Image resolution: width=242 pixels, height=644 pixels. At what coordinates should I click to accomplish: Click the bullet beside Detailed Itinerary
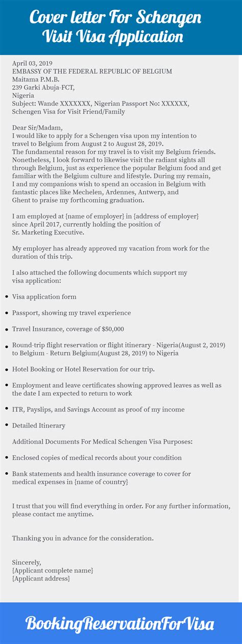(6, 425)
